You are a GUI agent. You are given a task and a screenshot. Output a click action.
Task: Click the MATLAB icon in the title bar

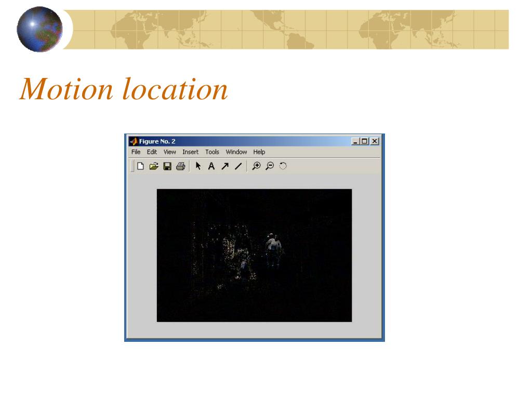[x=134, y=141]
